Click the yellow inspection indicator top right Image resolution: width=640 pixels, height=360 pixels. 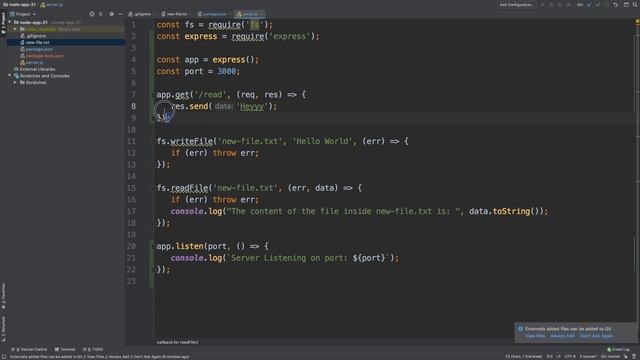pos(637,22)
